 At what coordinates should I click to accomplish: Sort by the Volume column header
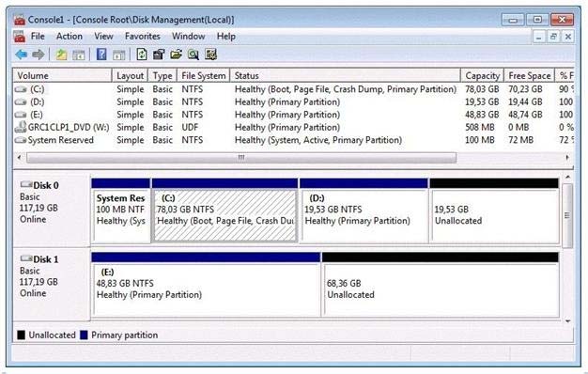(62, 76)
